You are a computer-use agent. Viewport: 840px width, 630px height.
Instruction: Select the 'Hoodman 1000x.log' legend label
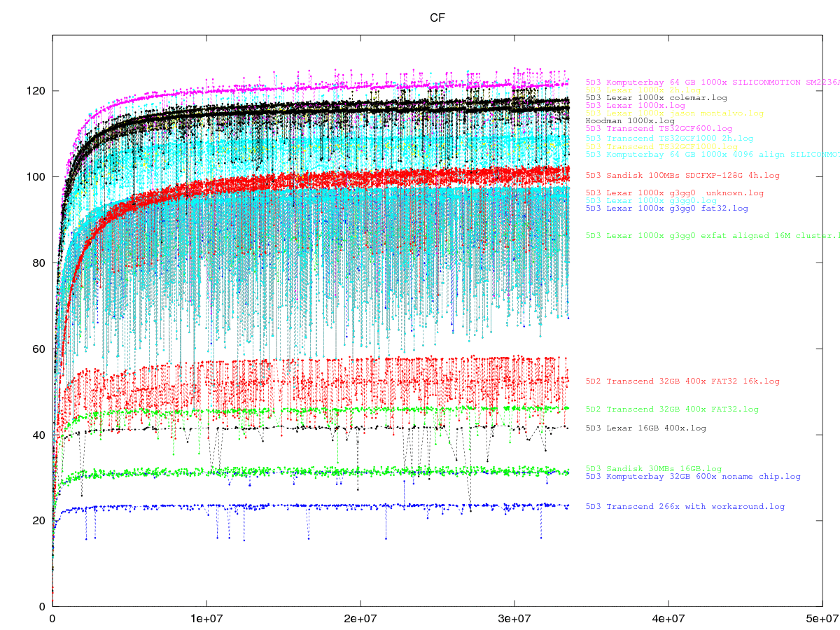coord(630,120)
